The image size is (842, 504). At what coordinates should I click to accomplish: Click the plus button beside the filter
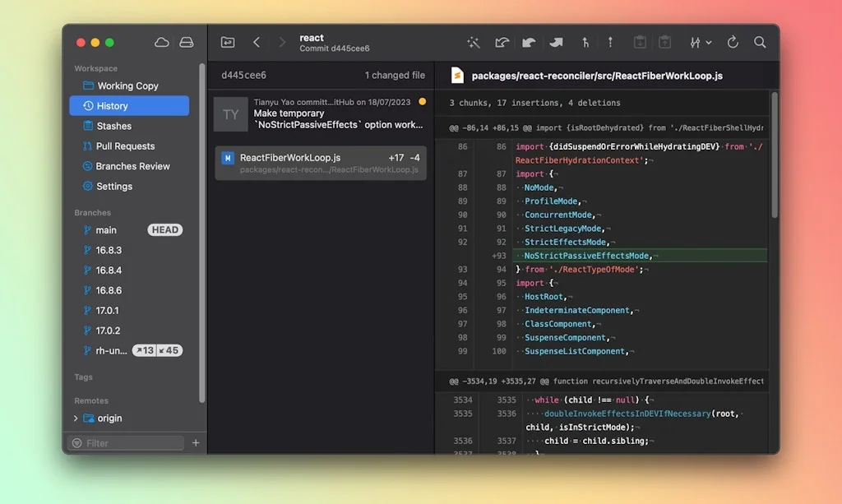point(195,442)
